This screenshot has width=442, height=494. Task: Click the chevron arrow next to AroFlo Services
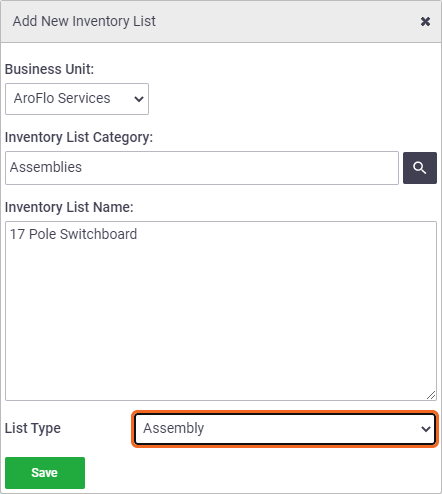click(139, 99)
